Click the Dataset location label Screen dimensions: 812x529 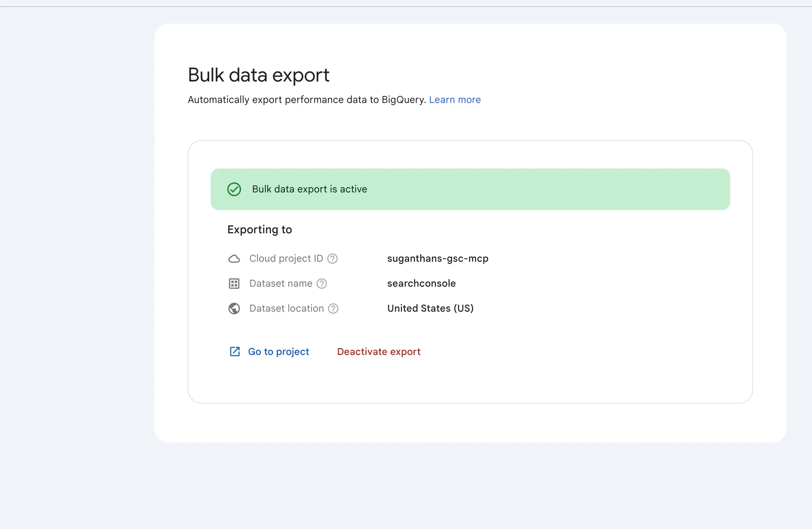point(286,309)
